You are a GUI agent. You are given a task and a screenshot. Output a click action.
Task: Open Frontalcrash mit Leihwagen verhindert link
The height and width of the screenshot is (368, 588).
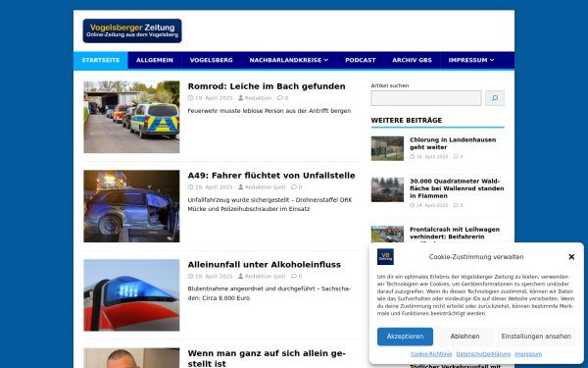click(455, 233)
